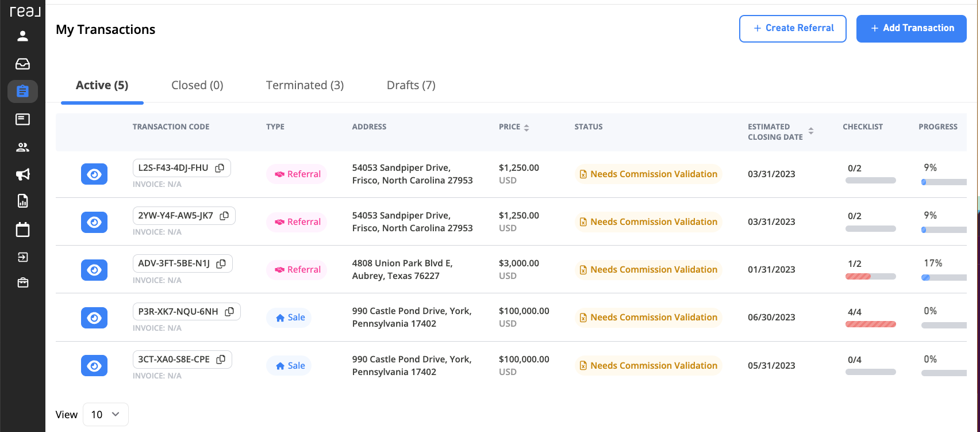Sort transactions by the Price column arrows

pyautogui.click(x=526, y=127)
